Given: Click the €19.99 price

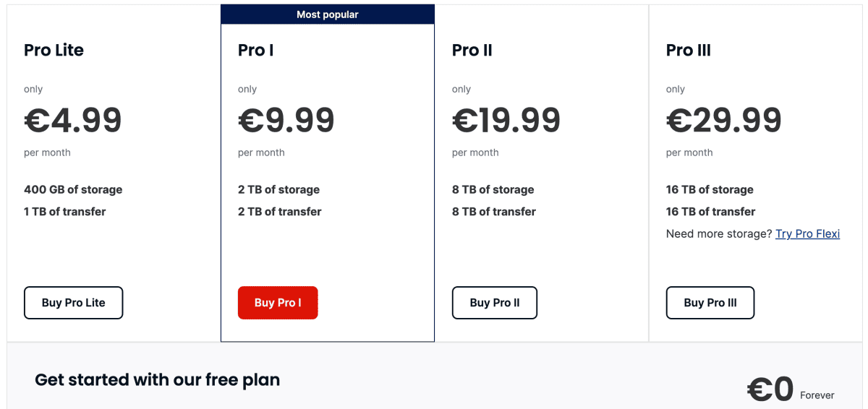Looking at the screenshot, I should 506,121.
